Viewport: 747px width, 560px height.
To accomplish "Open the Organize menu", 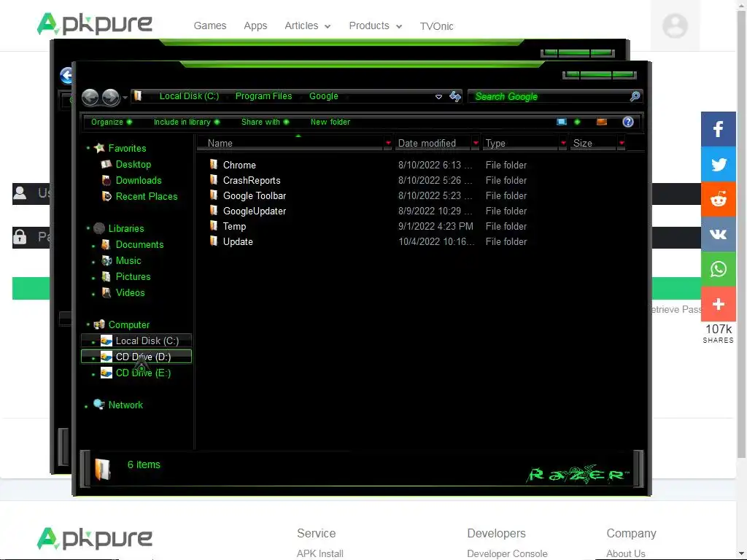I will pyautogui.click(x=112, y=122).
